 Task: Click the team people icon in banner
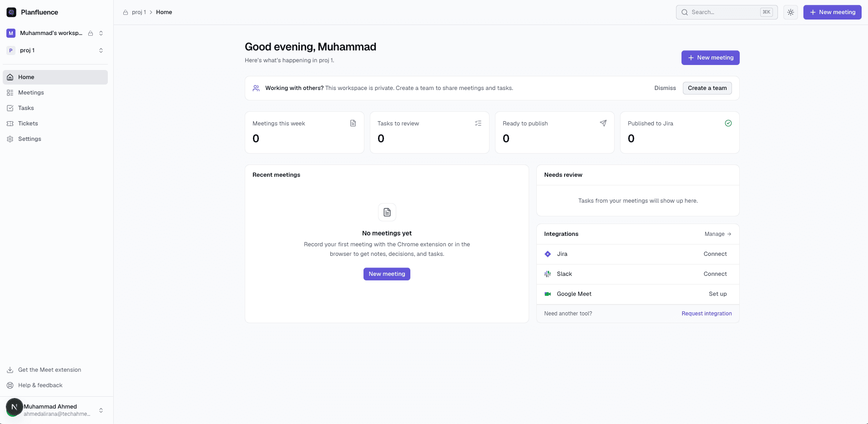pyautogui.click(x=256, y=88)
